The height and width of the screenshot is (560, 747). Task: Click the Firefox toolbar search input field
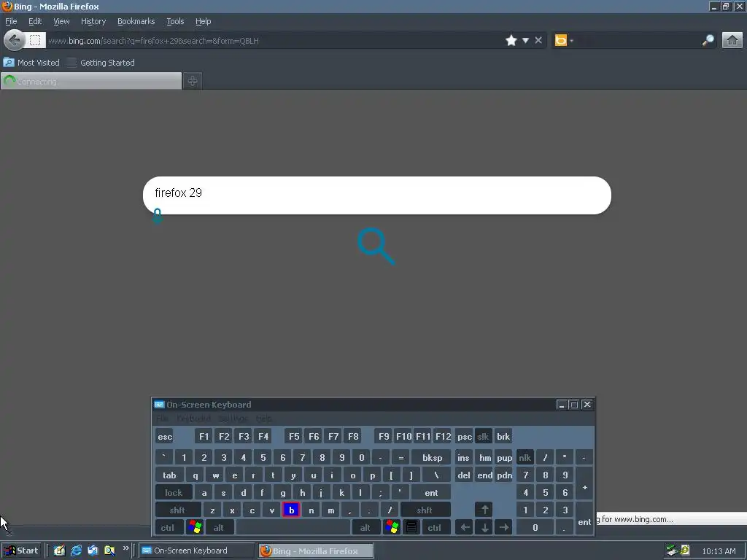click(x=638, y=41)
